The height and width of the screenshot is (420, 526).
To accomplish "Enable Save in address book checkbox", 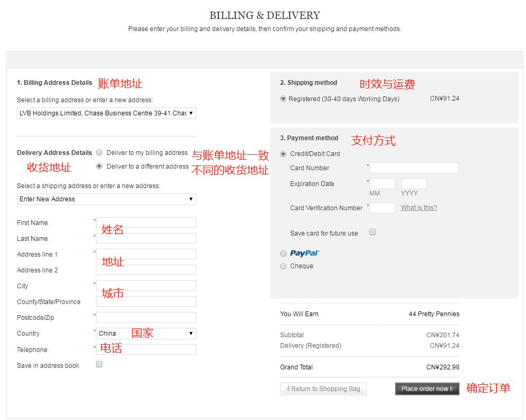I will point(99,364).
